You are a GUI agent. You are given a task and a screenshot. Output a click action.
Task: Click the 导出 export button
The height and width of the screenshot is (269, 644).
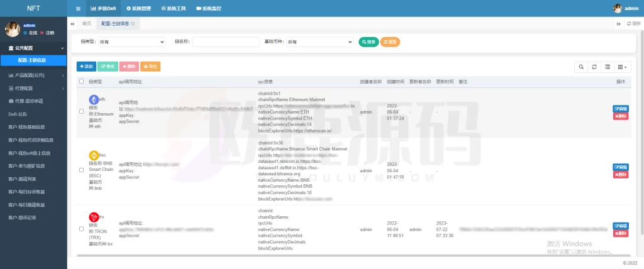[x=150, y=67]
